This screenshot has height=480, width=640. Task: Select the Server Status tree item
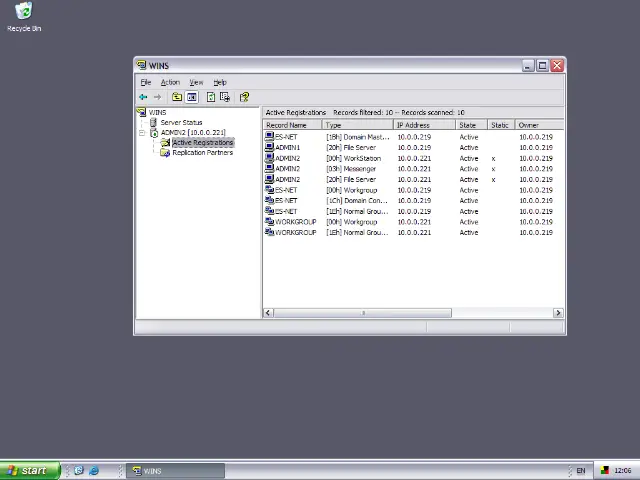coord(181,122)
